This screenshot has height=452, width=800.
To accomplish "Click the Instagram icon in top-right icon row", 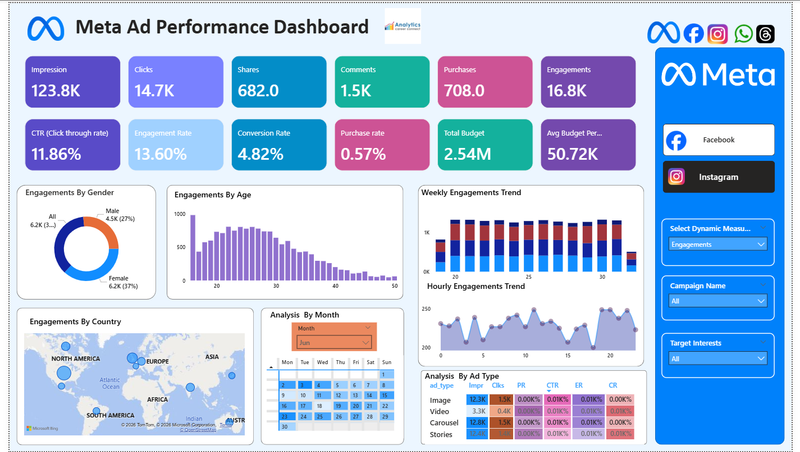I will click(717, 34).
